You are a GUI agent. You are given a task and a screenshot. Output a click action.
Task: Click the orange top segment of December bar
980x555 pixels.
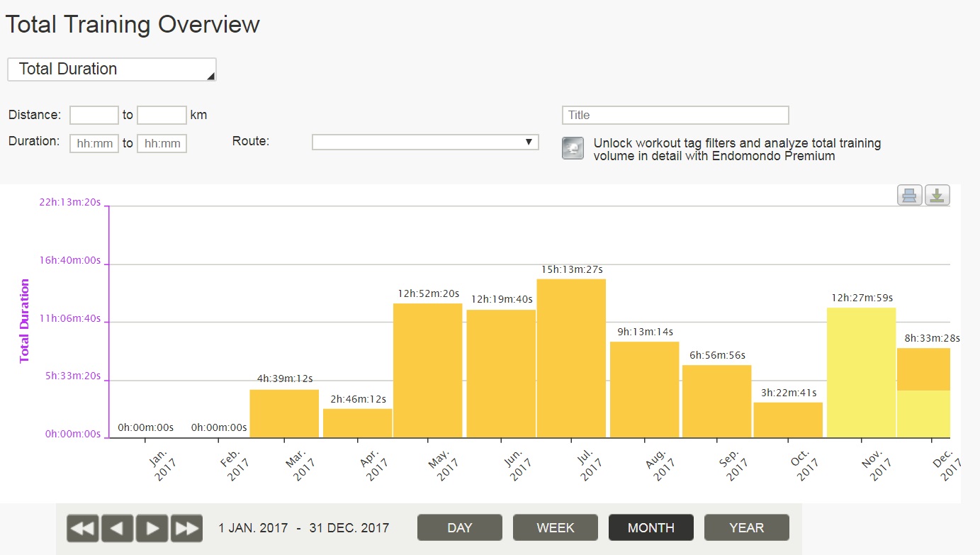[924, 369]
